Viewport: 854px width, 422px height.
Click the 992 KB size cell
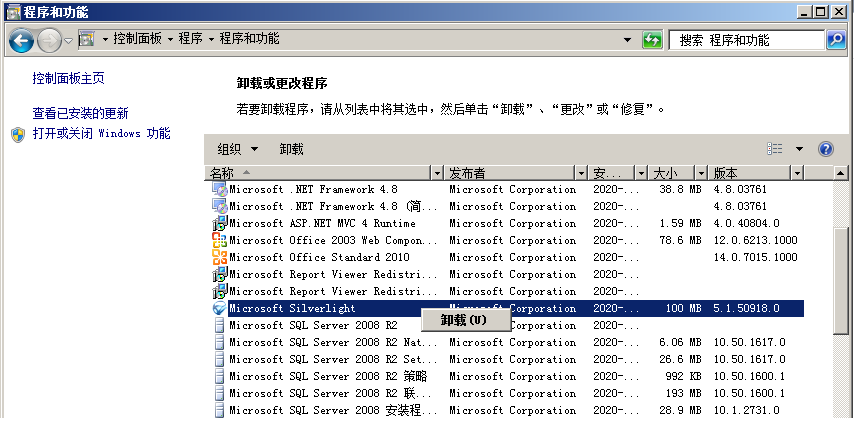click(684, 376)
